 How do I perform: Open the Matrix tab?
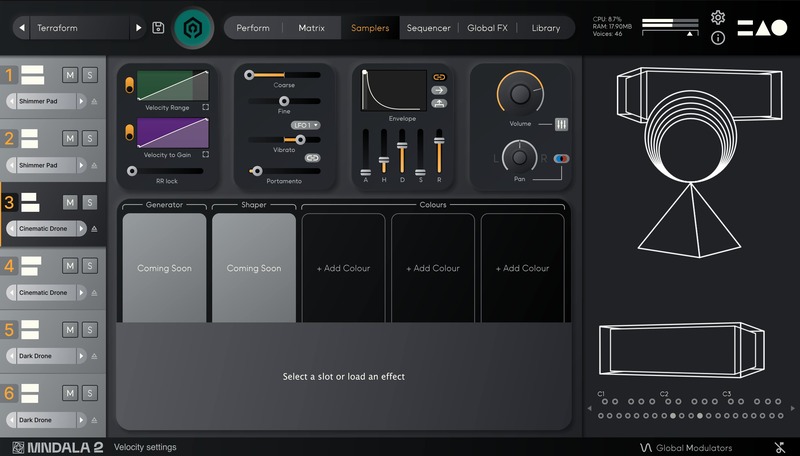pyautogui.click(x=311, y=28)
